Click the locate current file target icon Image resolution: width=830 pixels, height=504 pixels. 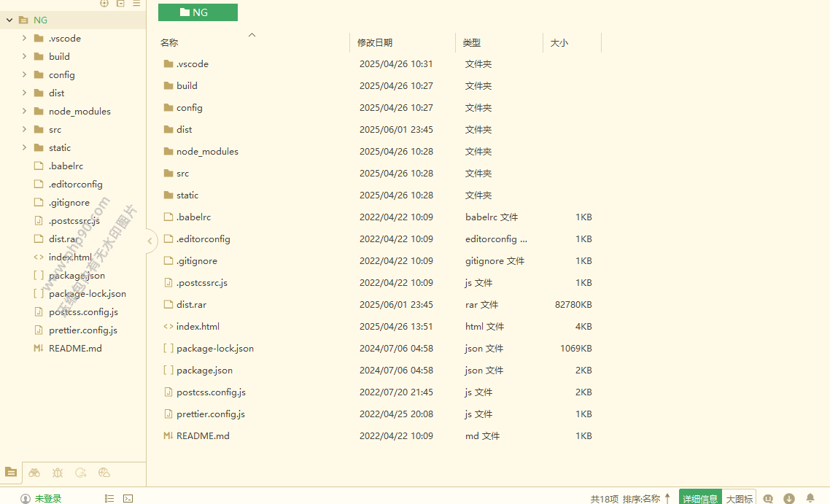[x=104, y=4]
